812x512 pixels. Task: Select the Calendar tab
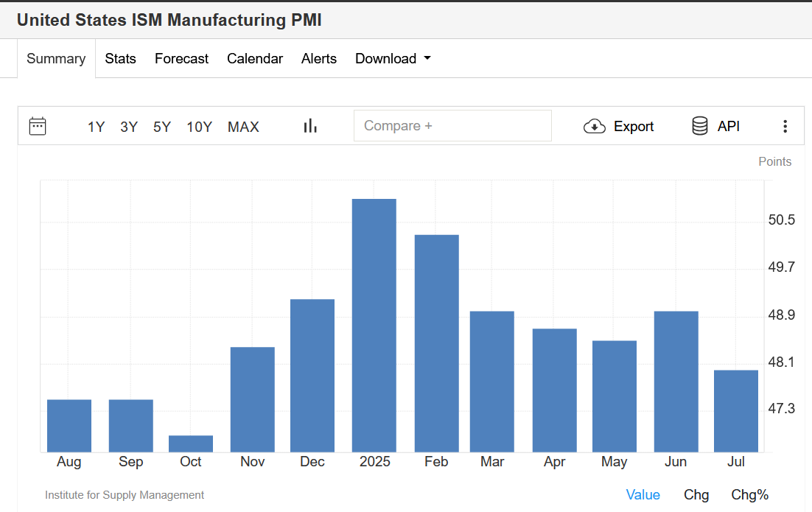click(255, 58)
